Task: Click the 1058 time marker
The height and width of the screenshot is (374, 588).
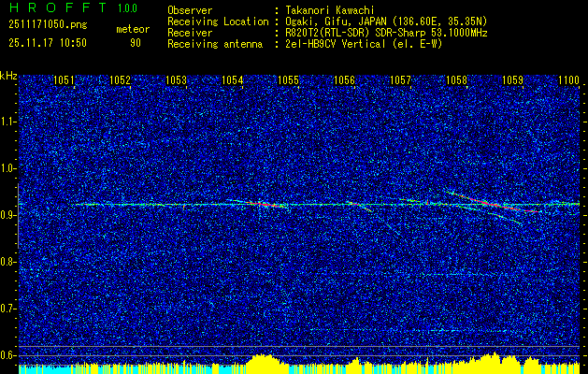Action: pos(457,79)
